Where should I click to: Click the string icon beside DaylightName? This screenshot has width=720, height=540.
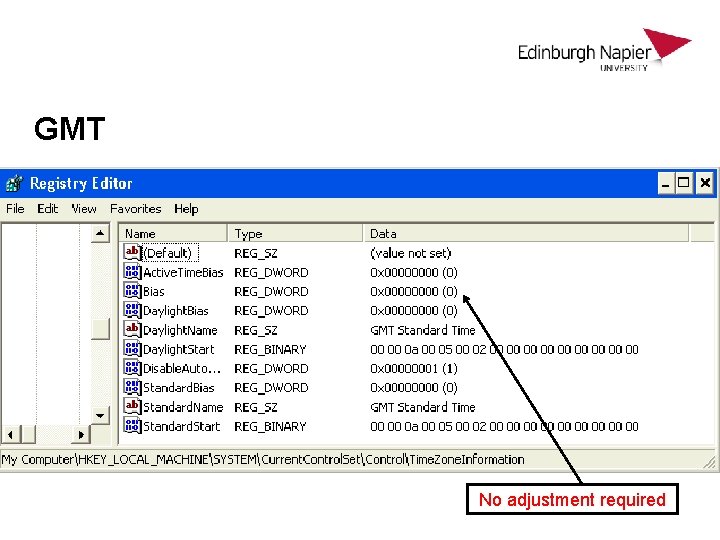pyautogui.click(x=132, y=330)
